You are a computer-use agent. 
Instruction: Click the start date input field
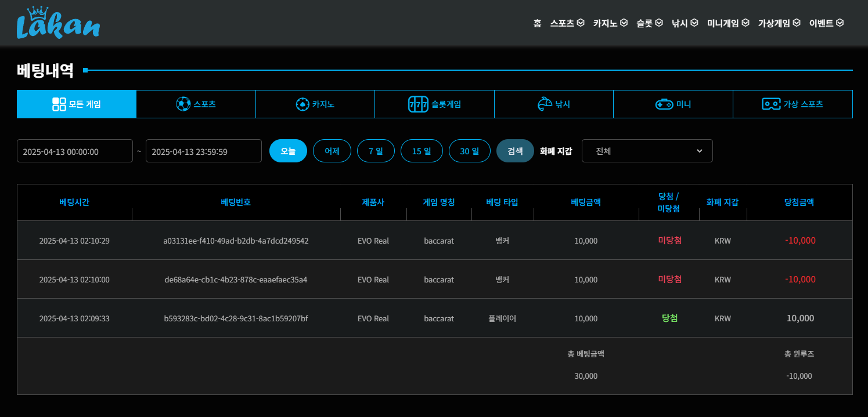pos(74,151)
